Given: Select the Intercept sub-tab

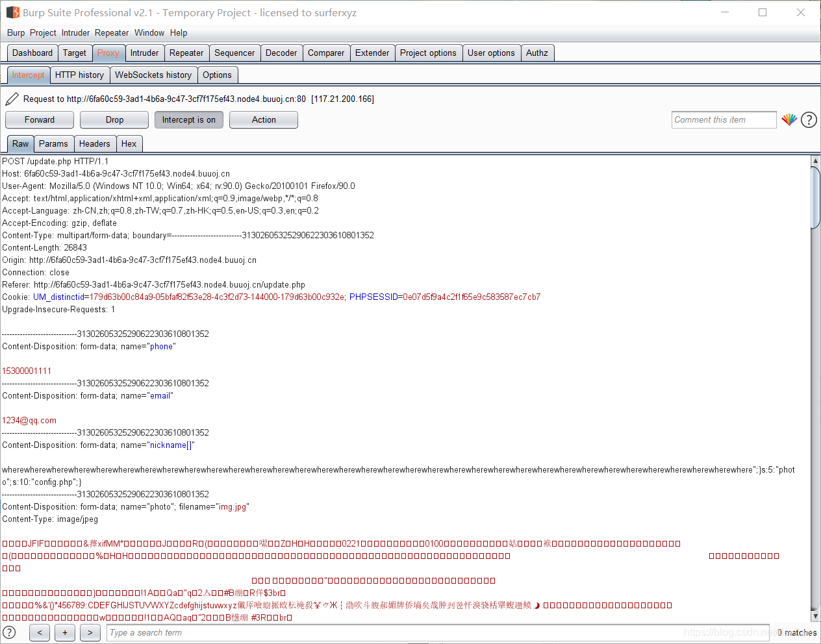Looking at the screenshot, I should pos(29,75).
